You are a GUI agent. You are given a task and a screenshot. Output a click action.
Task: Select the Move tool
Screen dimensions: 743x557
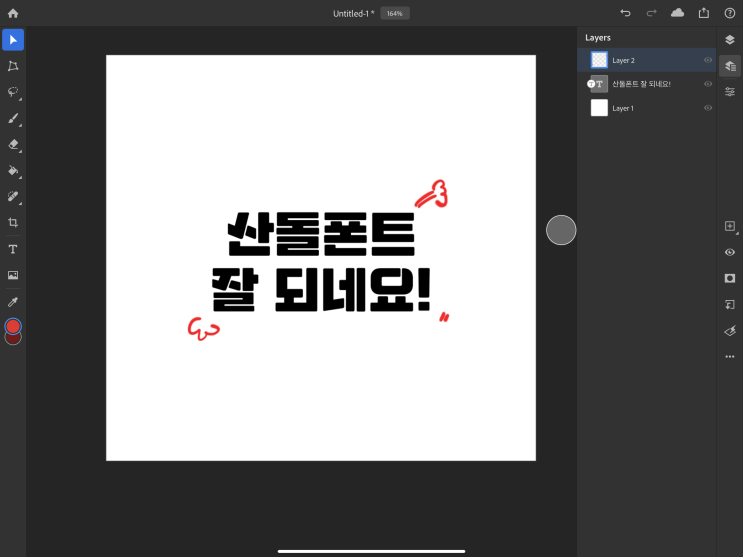pyautogui.click(x=13, y=40)
